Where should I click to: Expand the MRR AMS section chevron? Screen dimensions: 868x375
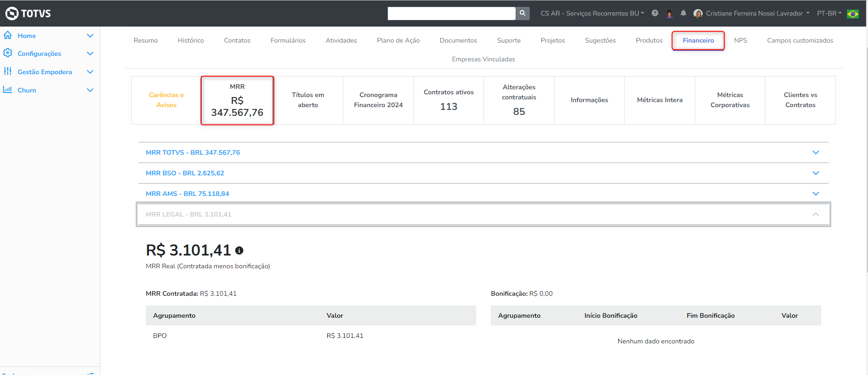(816, 194)
